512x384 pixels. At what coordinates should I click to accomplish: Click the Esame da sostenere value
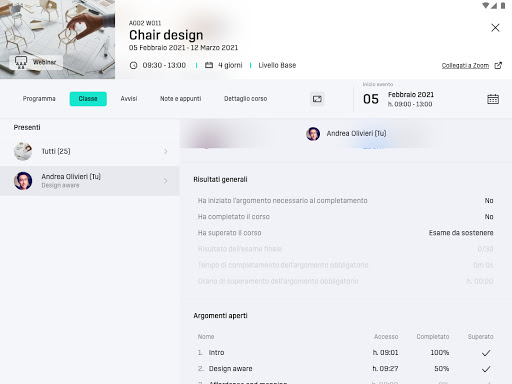coord(461,233)
